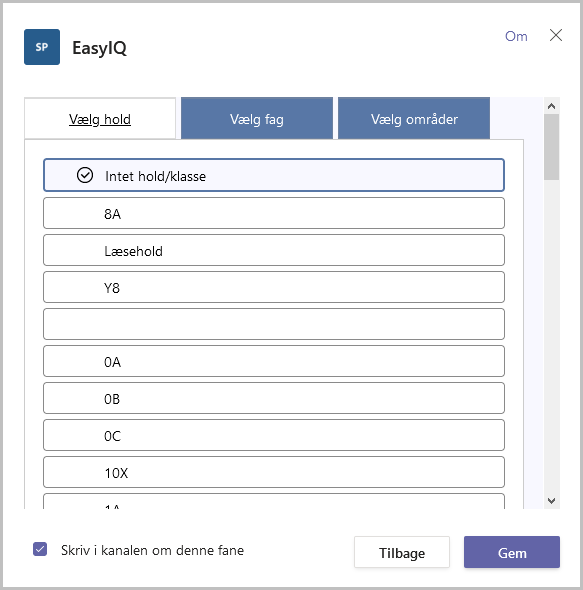Select the Intet hold/klasse option
The height and width of the screenshot is (590, 583).
[x=274, y=175]
